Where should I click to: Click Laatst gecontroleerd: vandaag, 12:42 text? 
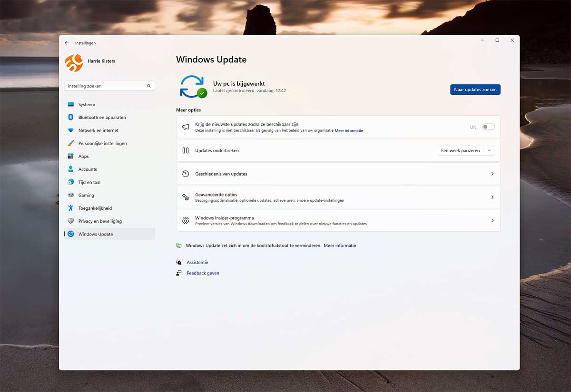(249, 90)
